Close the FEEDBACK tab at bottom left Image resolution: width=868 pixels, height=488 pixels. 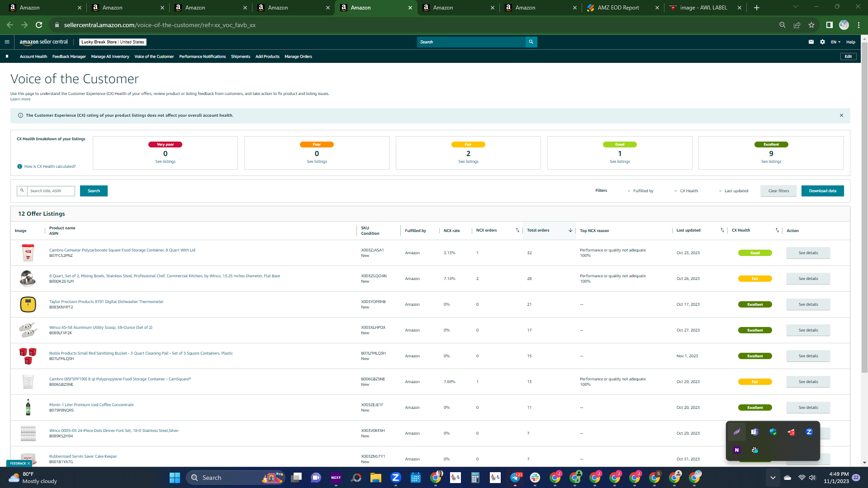(28, 463)
